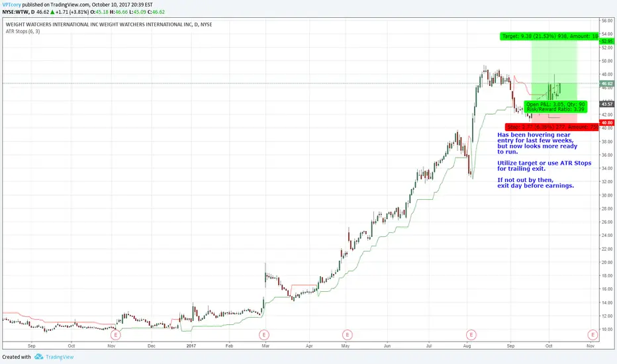Click the Mar label on time axis

coord(265,346)
